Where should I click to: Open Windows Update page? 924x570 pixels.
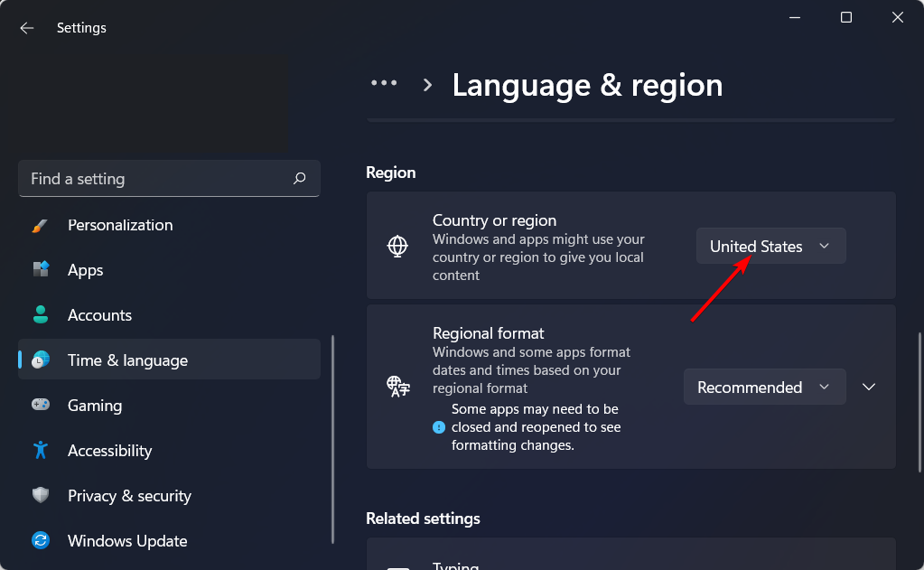[169, 540]
